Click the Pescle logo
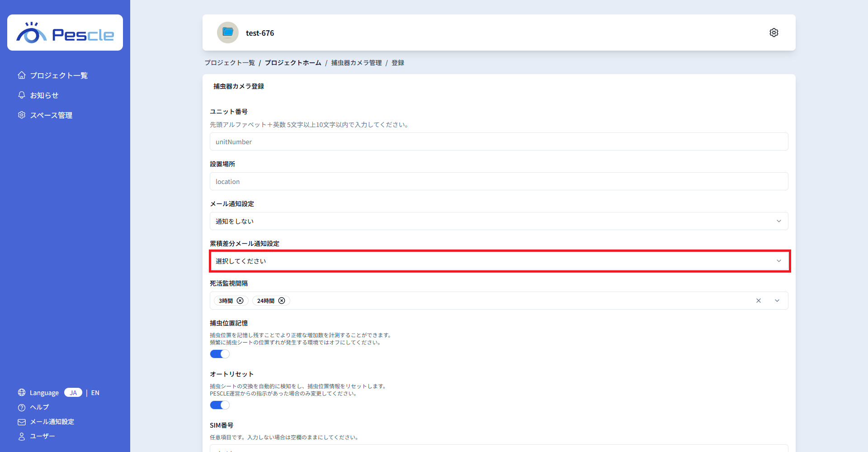This screenshot has width=868, height=452. click(x=65, y=33)
